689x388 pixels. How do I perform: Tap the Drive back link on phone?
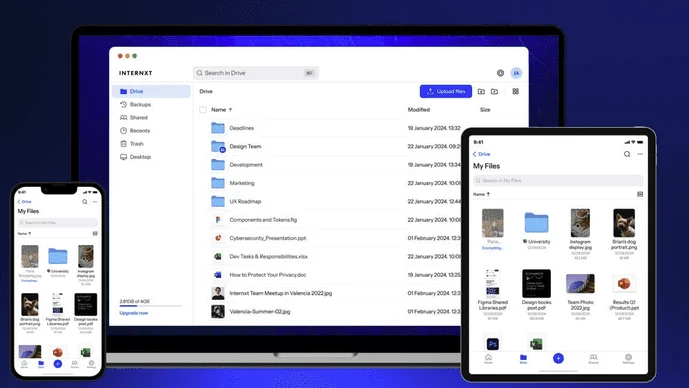click(x=24, y=202)
